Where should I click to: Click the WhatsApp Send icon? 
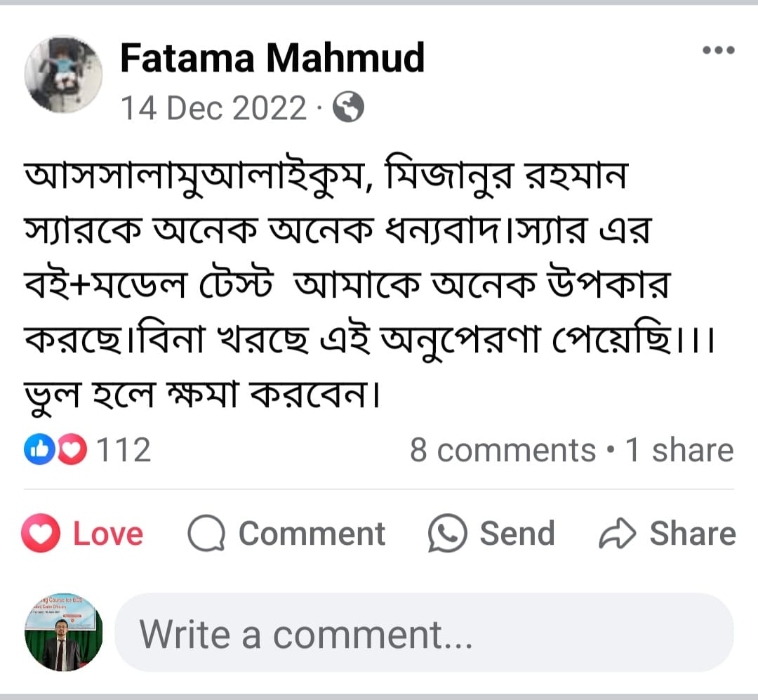[x=447, y=534]
